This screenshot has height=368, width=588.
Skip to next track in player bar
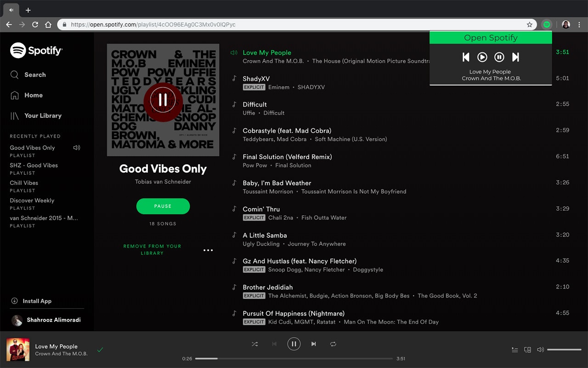tap(314, 344)
